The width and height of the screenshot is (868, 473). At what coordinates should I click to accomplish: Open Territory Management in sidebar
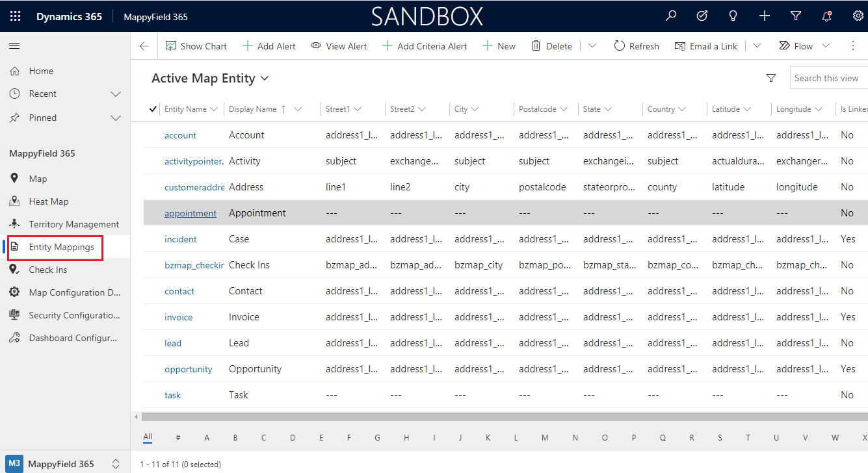73,224
